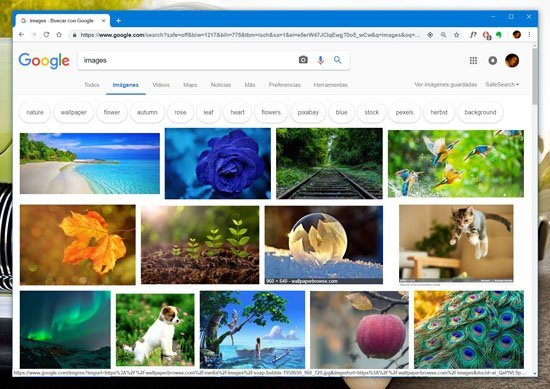Screen dimensions: 550x389
Task: Click the padlock site info icon
Action: coord(74,35)
